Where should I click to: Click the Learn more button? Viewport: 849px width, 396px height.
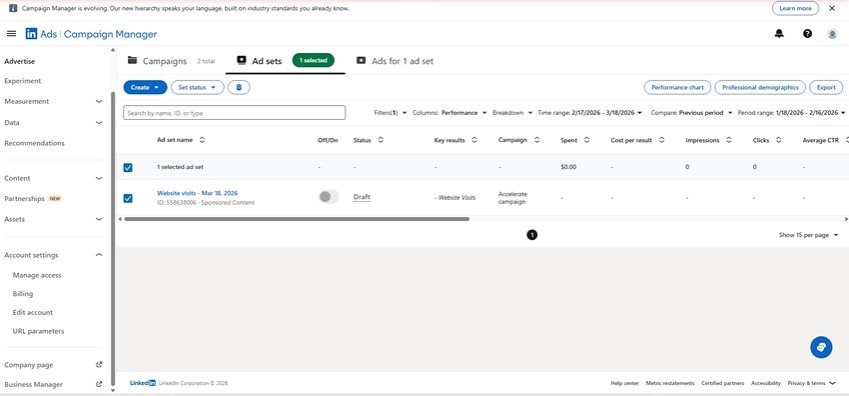tap(795, 8)
